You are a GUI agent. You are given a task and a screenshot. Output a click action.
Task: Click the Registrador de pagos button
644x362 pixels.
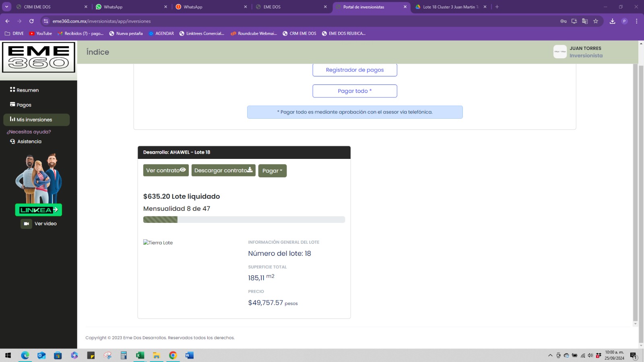click(x=355, y=70)
